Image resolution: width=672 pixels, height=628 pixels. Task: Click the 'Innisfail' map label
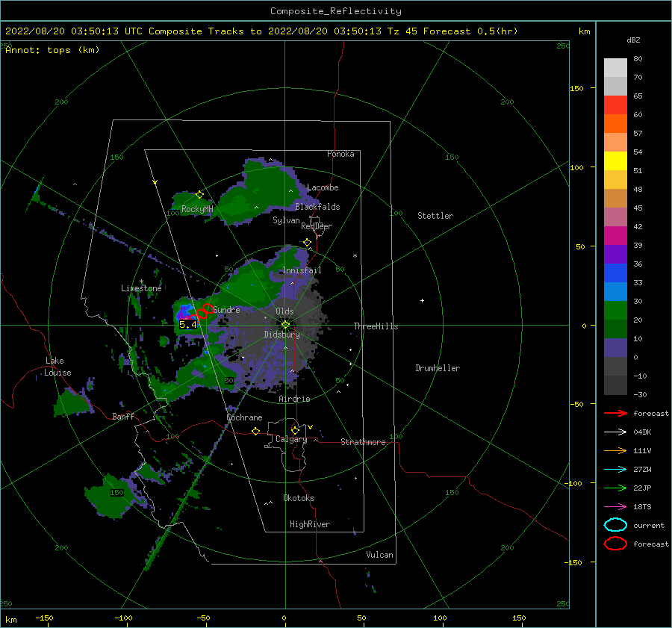pyautogui.click(x=302, y=270)
